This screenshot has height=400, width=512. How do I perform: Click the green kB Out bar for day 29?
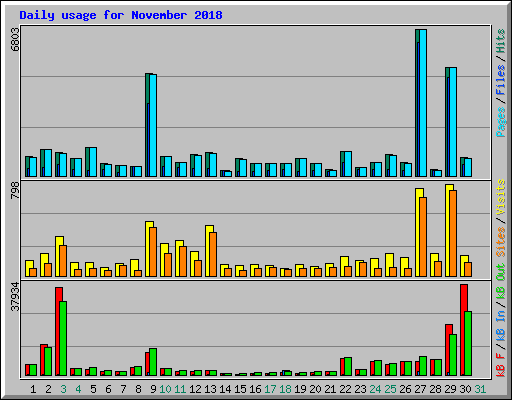click(x=453, y=355)
